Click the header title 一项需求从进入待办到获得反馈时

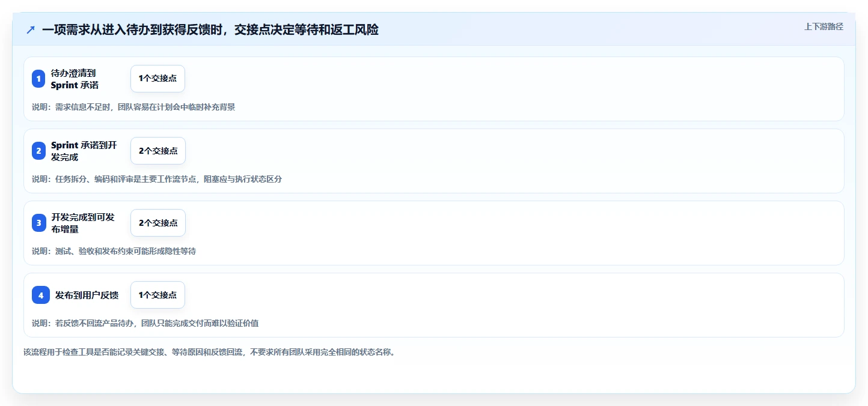(x=210, y=29)
